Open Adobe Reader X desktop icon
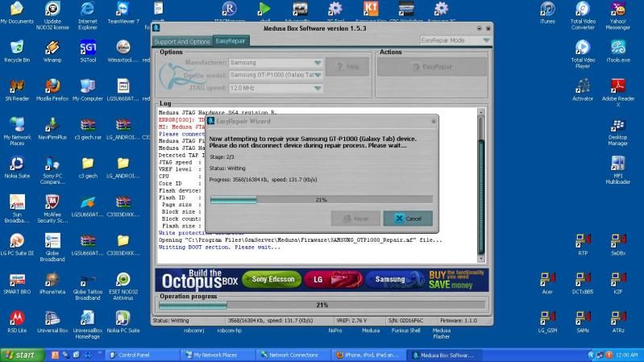 pos(618,93)
